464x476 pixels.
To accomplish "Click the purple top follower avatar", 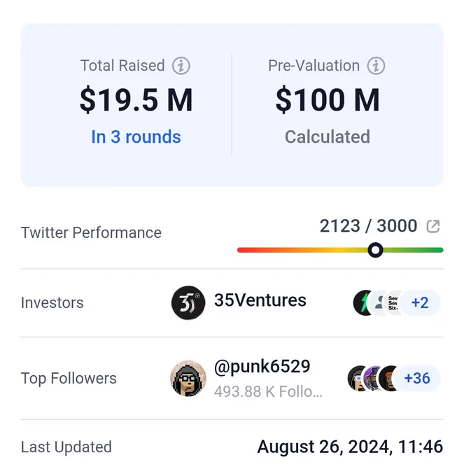I will tap(372, 378).
